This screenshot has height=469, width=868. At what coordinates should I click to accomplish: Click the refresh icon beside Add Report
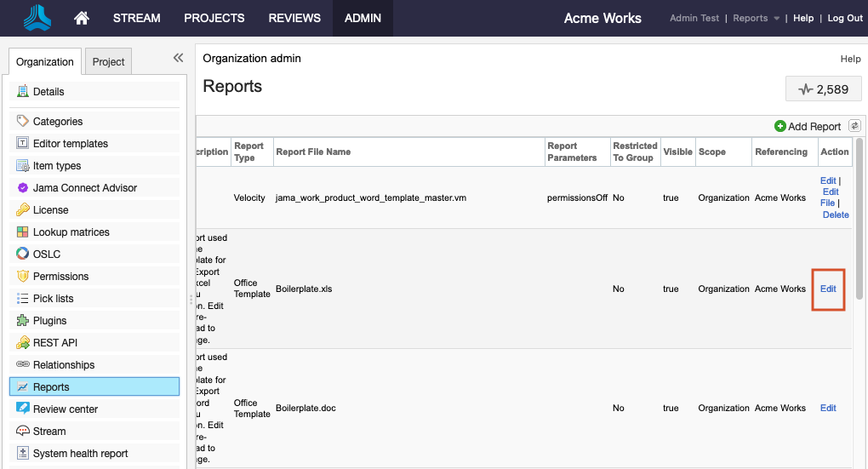(x=854, y=126)
